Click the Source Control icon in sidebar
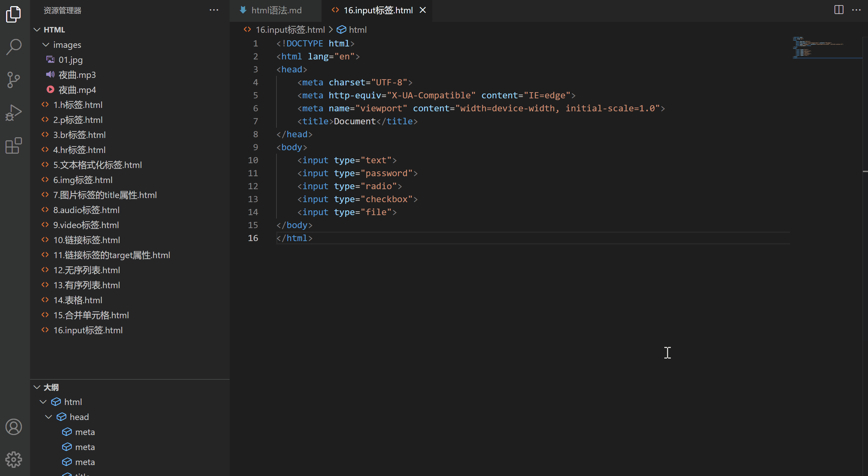This screenshot has height=476, width=868. pos(14,79)
